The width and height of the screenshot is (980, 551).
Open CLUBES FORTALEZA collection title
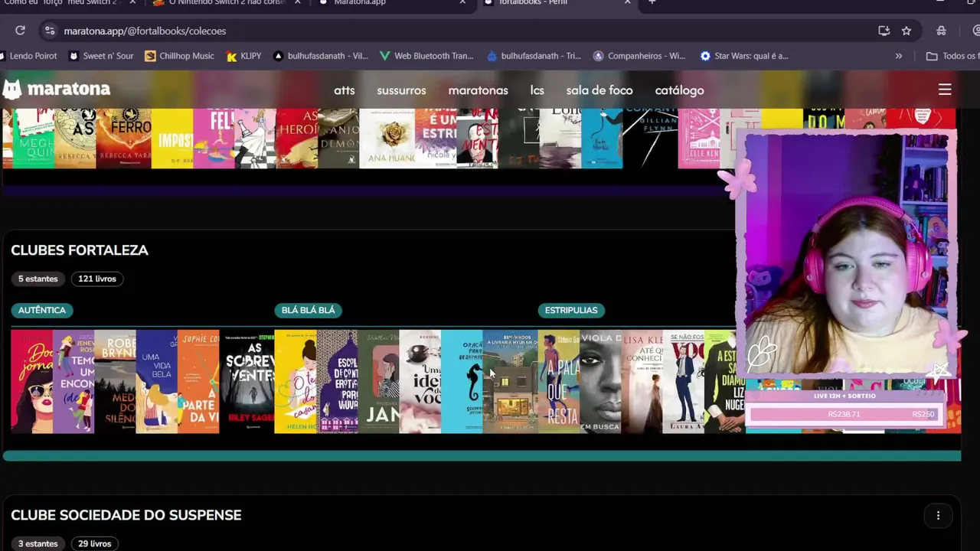click(80, 250)
